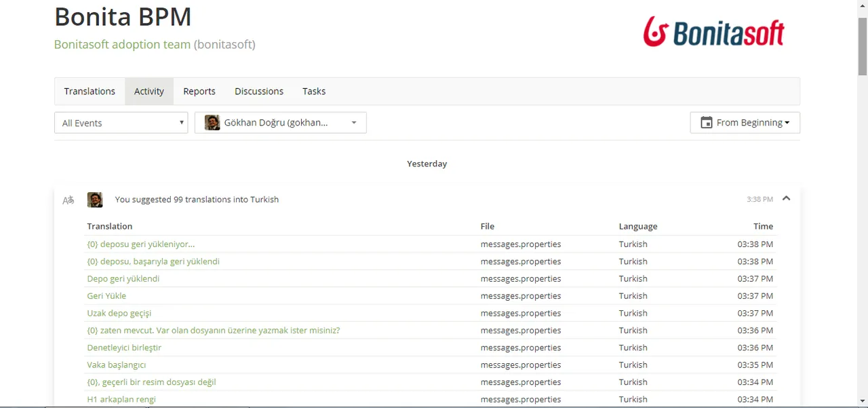Click the translation activity icon

[x=68, y=200]
